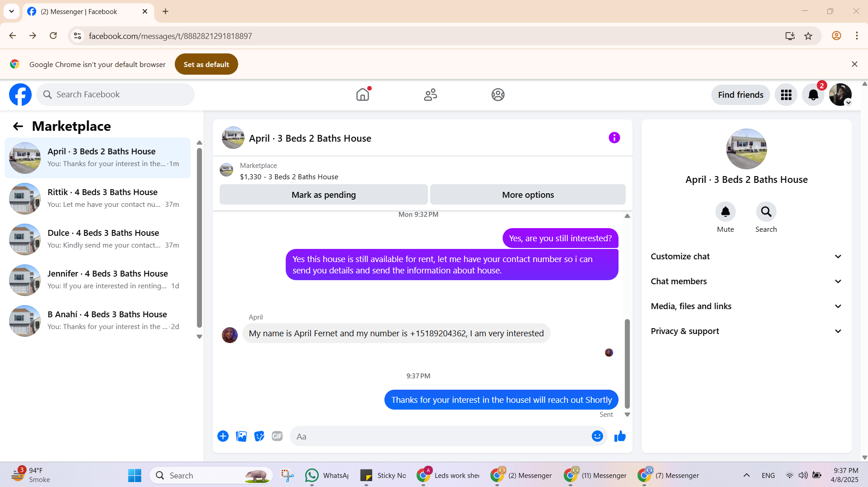Switch to the Messenger | Facebook tab
The image size is (868, 487).
tap(88, 12)
